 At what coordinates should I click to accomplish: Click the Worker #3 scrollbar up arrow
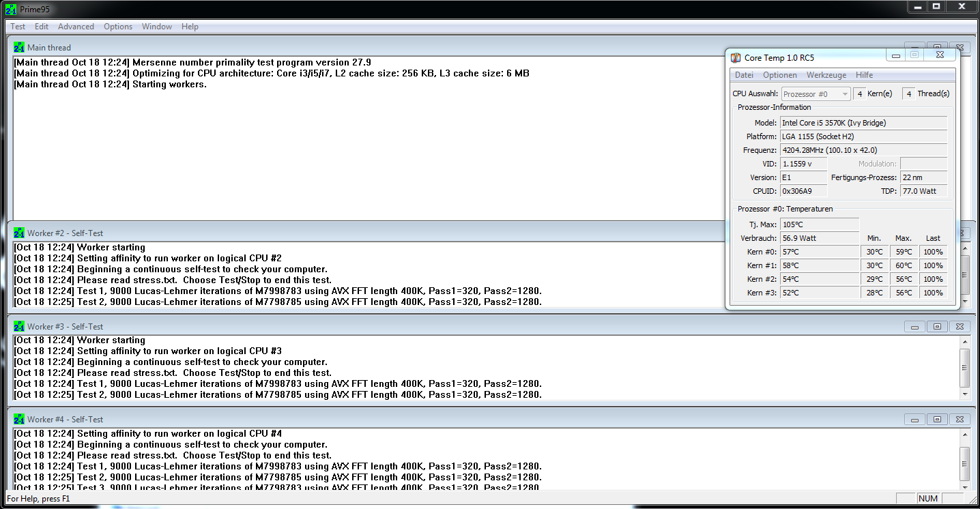click(964, 341)
